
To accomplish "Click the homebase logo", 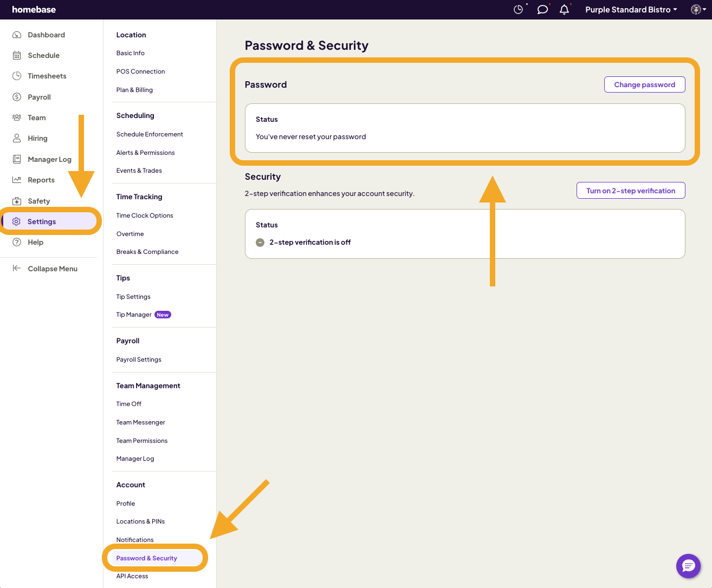I will (x=34, y=10).
